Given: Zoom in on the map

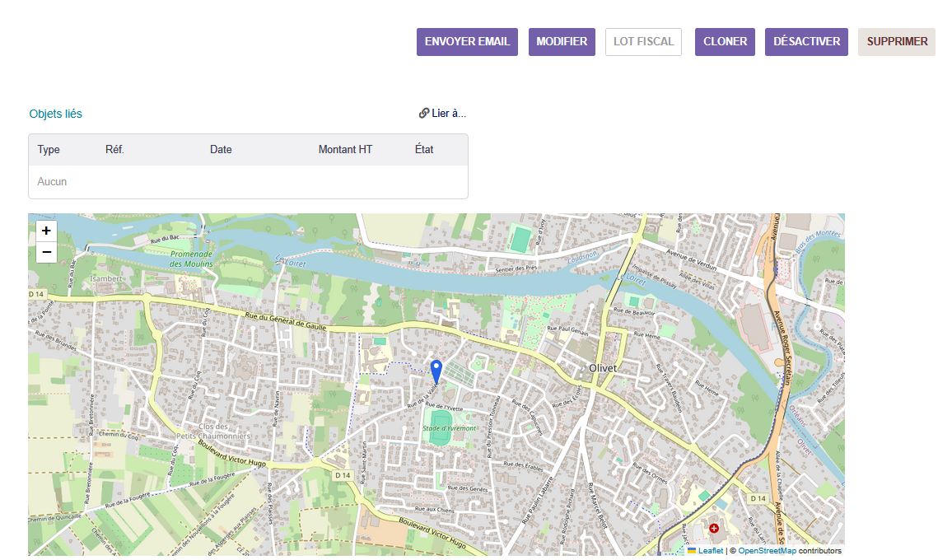Looking at the screenshot, I should click(47, 231).
